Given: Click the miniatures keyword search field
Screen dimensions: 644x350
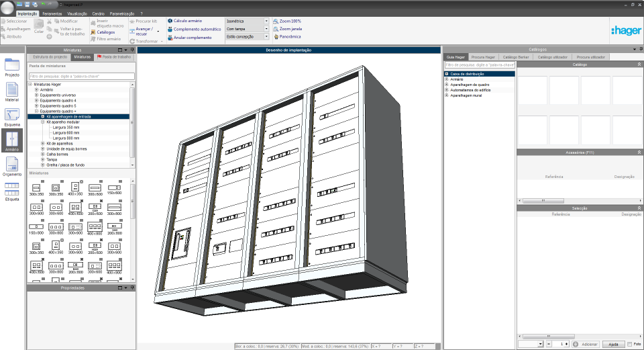Looking at the screenshot, I should [x=80, y=77].
